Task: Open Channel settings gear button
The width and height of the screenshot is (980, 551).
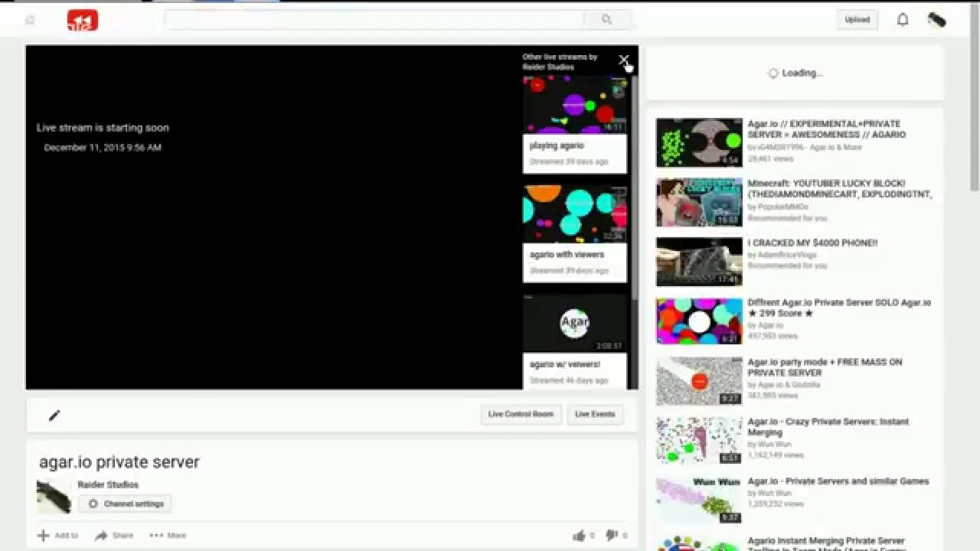Action: [x=125, y=504]
